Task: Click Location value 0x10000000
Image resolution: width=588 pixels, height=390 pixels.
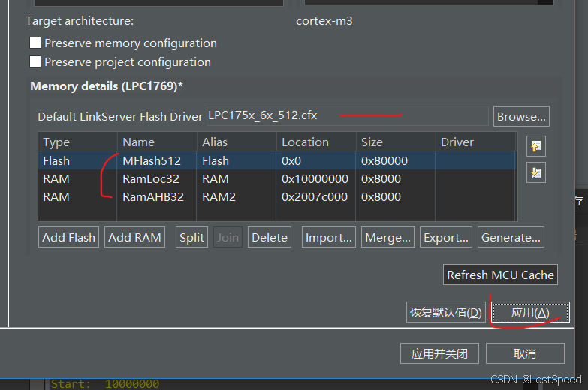Action: click(315, 178)
